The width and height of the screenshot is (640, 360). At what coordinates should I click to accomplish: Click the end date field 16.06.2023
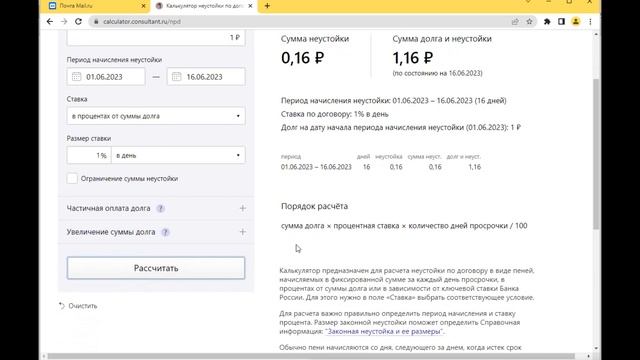206,77
